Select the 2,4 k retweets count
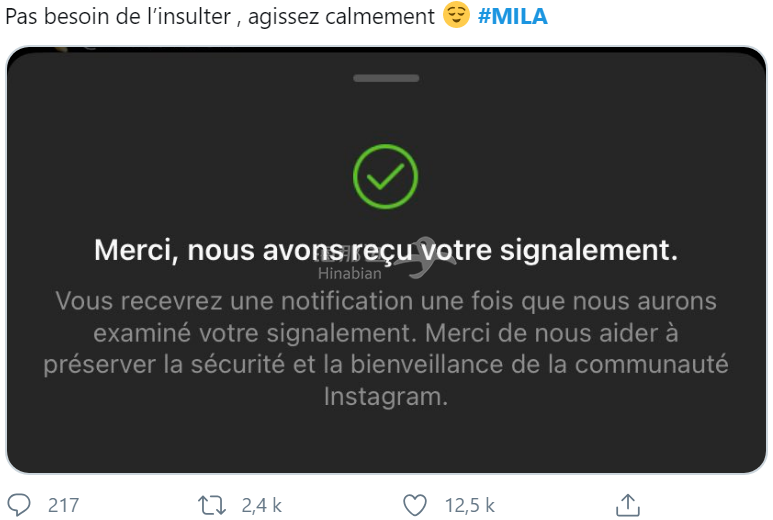 coord(261,506)
